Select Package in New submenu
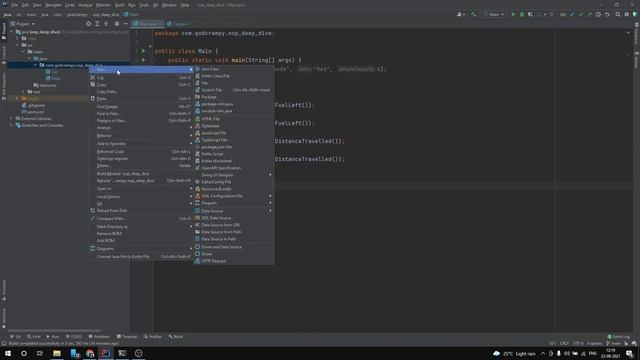 tap(233, 97)
